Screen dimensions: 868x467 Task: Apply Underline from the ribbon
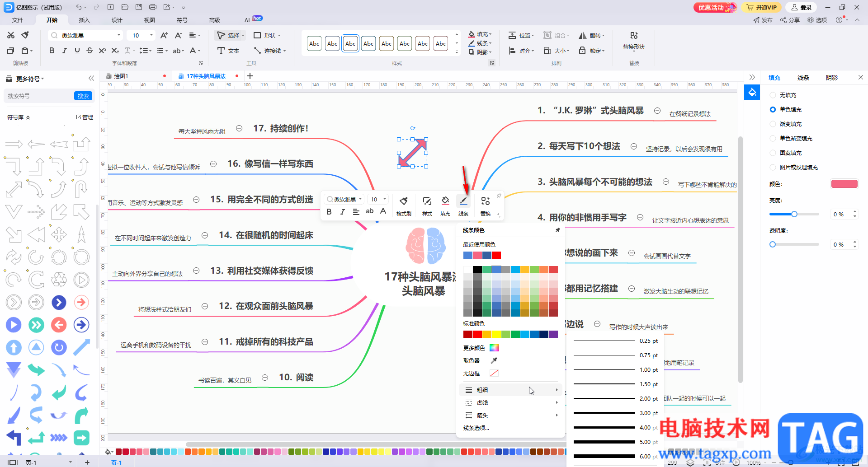pyautogui.click(x=77, y=51)
